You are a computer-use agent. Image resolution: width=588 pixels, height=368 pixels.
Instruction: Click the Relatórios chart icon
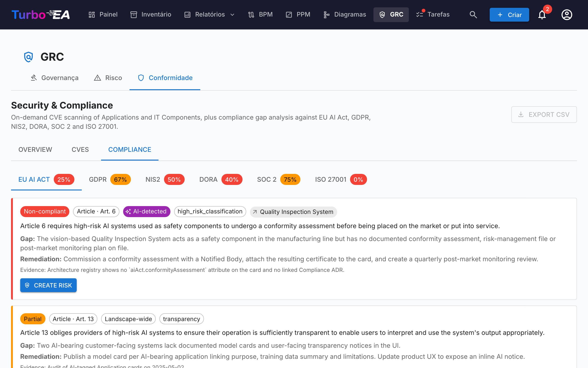(x=187, y=14)
